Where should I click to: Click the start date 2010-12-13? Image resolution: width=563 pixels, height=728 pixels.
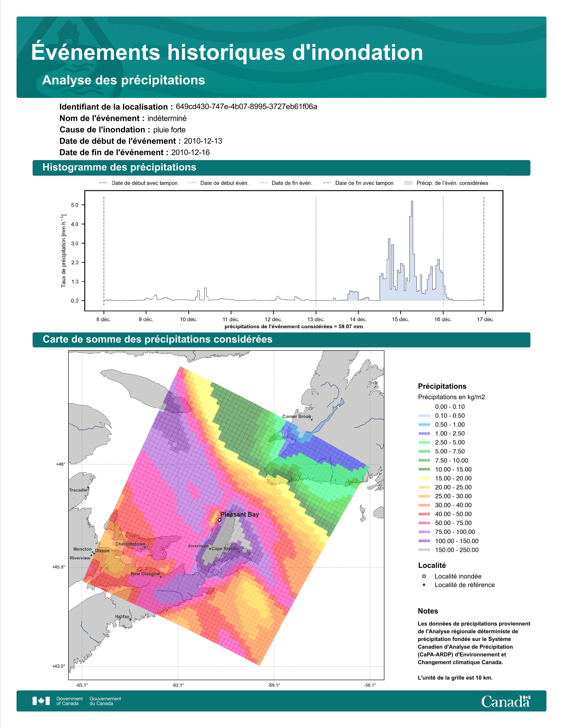[x=203, y=141]
